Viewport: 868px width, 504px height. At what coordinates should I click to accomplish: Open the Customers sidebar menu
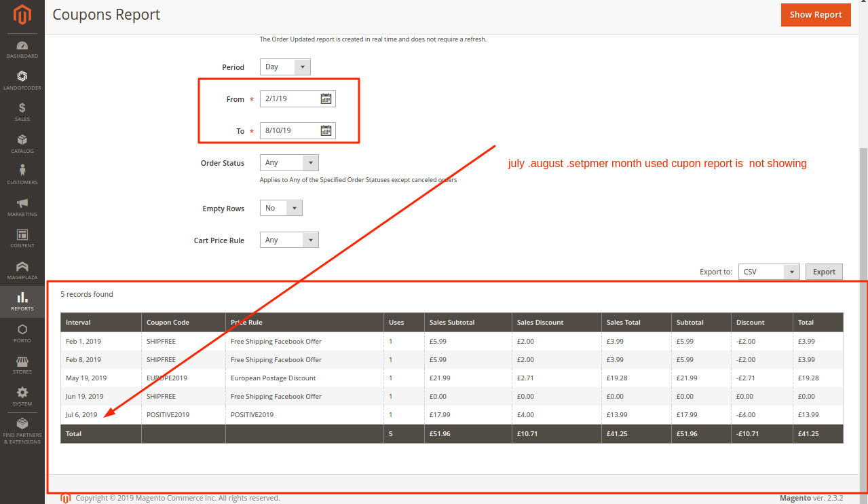click(22, 175)
